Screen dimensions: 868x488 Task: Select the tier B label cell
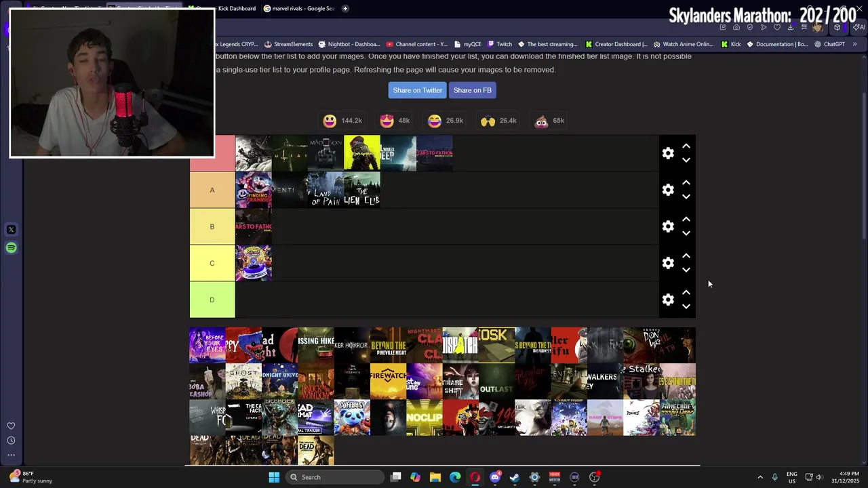pos(212,226)
